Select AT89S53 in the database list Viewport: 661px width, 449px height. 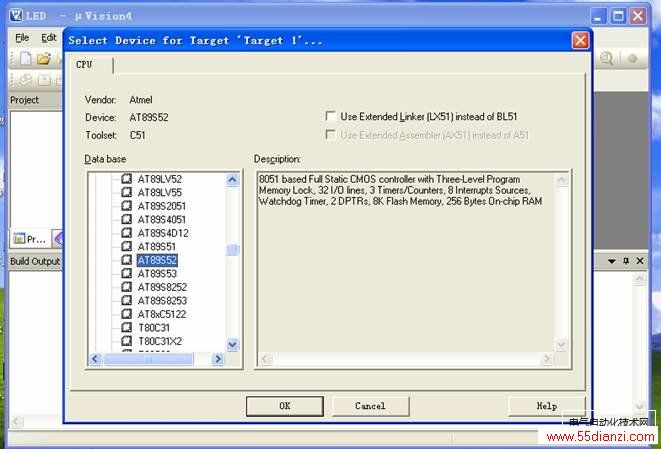coord(157,274)
